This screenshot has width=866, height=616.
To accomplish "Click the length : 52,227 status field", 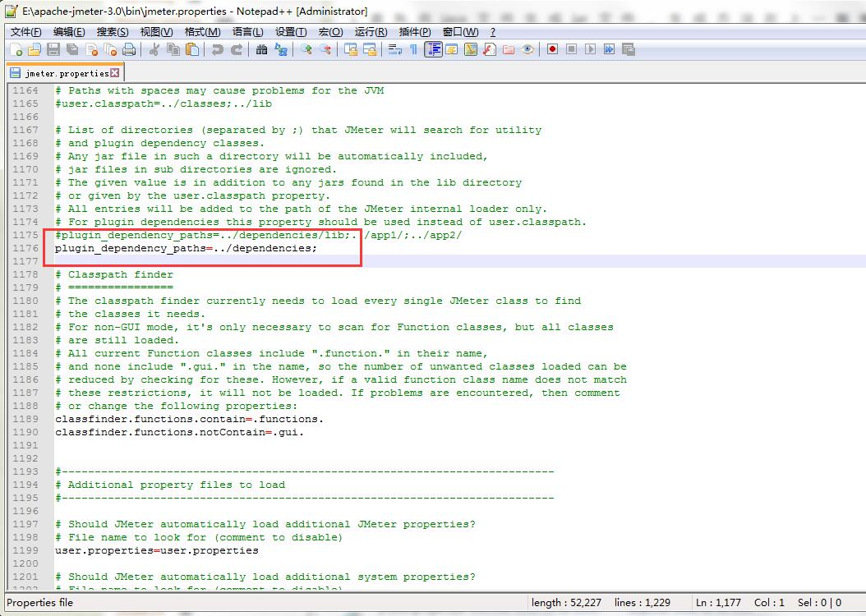I will point(566,603).
